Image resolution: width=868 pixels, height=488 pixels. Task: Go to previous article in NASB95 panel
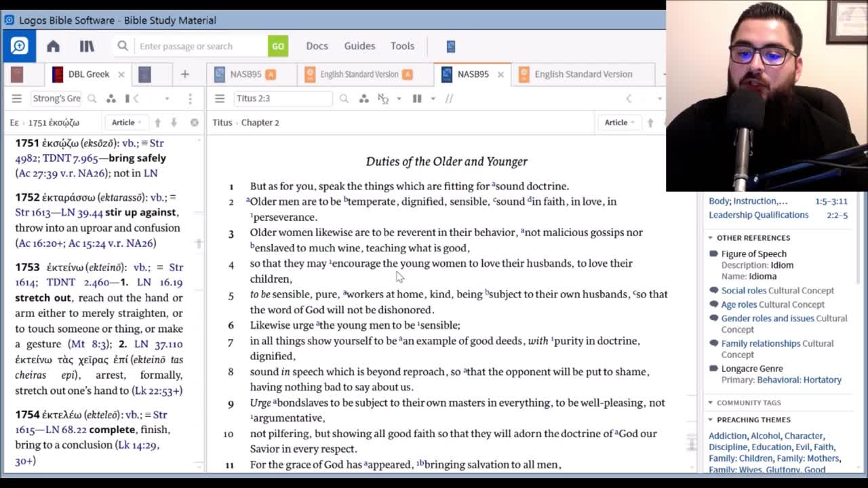[650, 122]
